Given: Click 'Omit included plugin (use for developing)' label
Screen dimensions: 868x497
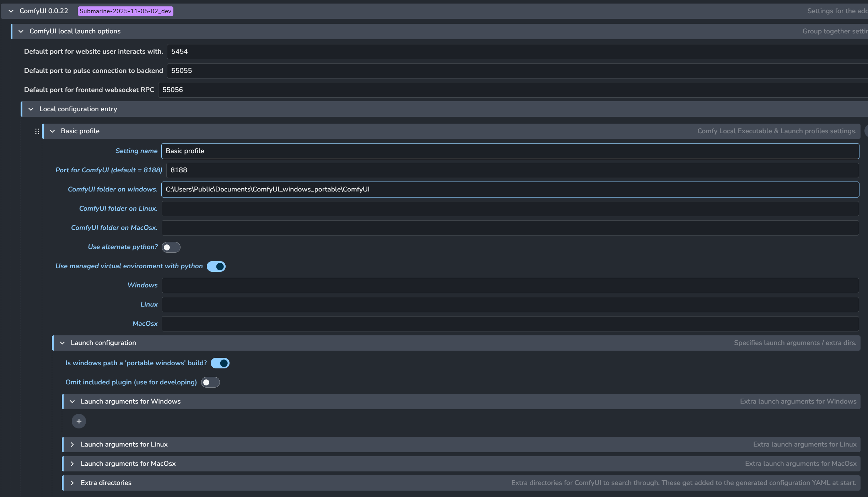Looking at the screenshot, I should (131, 382).
